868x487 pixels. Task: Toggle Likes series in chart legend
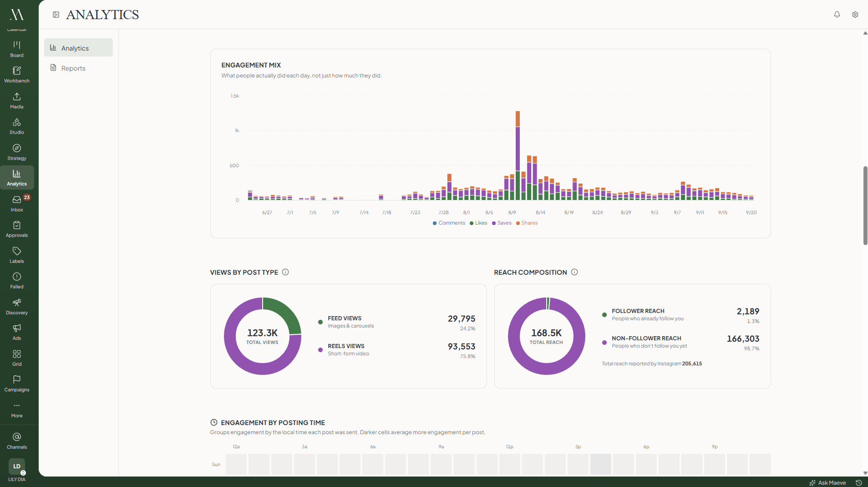click(478, 223)
